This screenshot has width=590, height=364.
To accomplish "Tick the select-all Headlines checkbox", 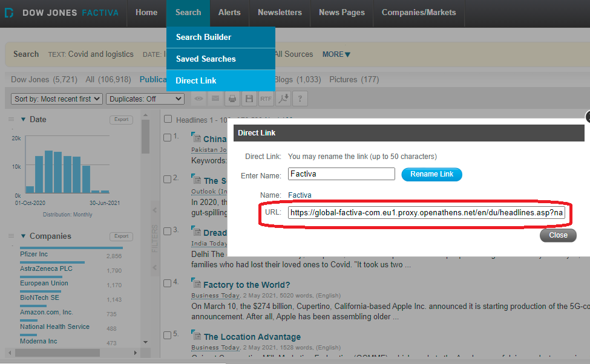I will (167, 120).
